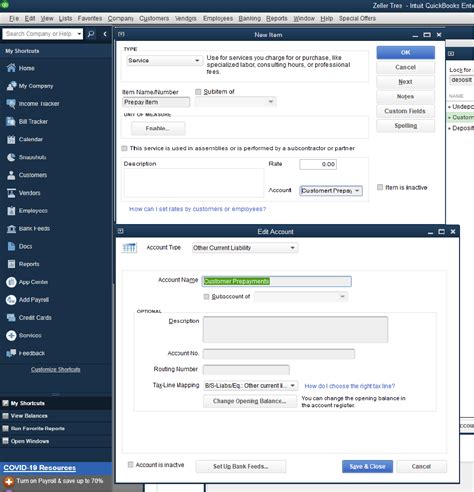Screen dimensions: 474x492
Task: Expand the item Type Service dropdown
Action: [x=164, y=61]
